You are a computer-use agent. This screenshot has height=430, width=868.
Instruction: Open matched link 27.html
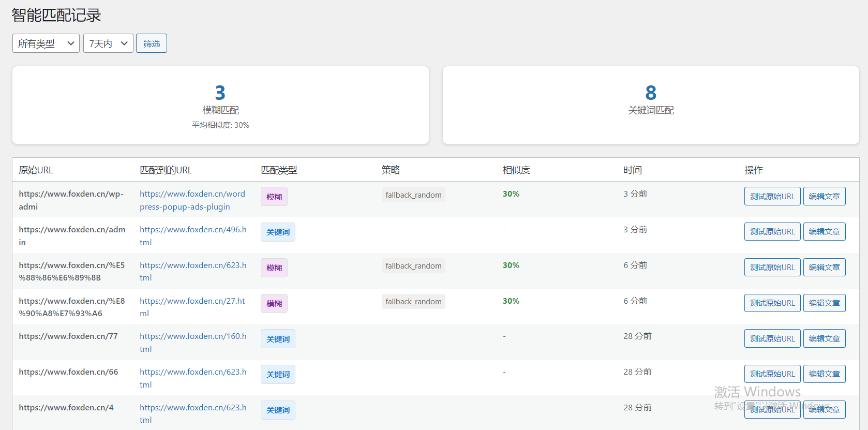[192, 307]
